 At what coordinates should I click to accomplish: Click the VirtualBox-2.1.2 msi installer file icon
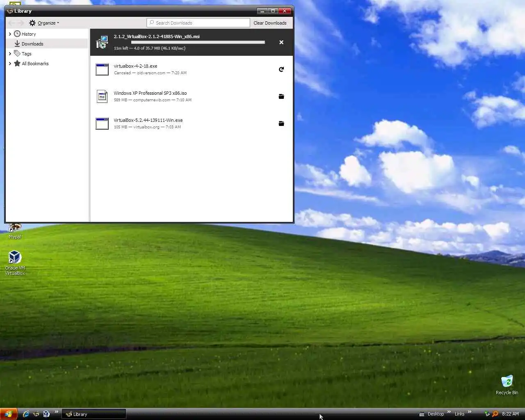coord(102,42)
